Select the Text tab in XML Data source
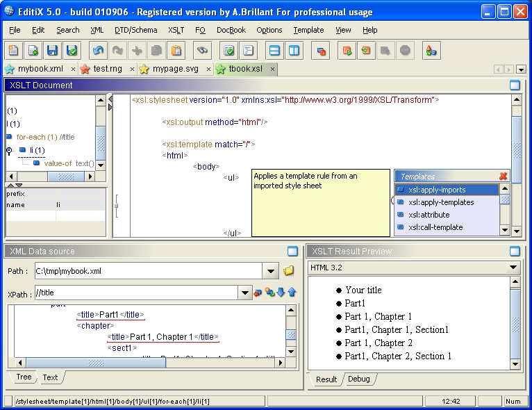 [50, 377]
